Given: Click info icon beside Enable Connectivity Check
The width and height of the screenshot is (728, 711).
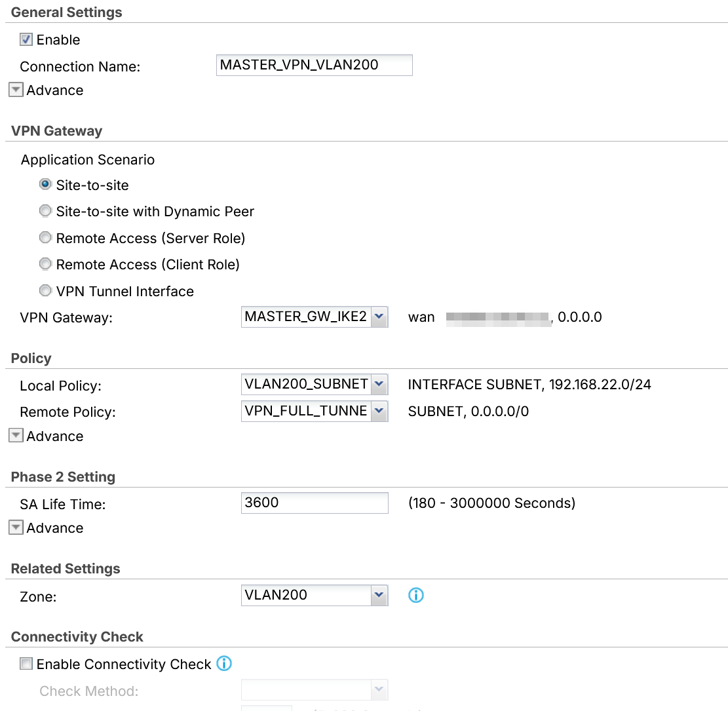Looking at the screenshot, I should (x=224, y=663).
